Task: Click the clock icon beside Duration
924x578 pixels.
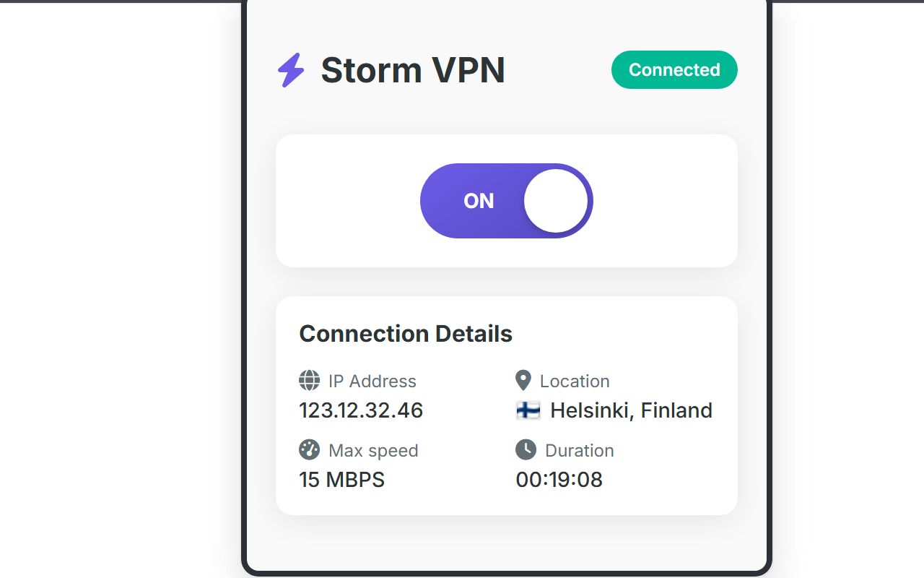Action: [x=526, y=449]
